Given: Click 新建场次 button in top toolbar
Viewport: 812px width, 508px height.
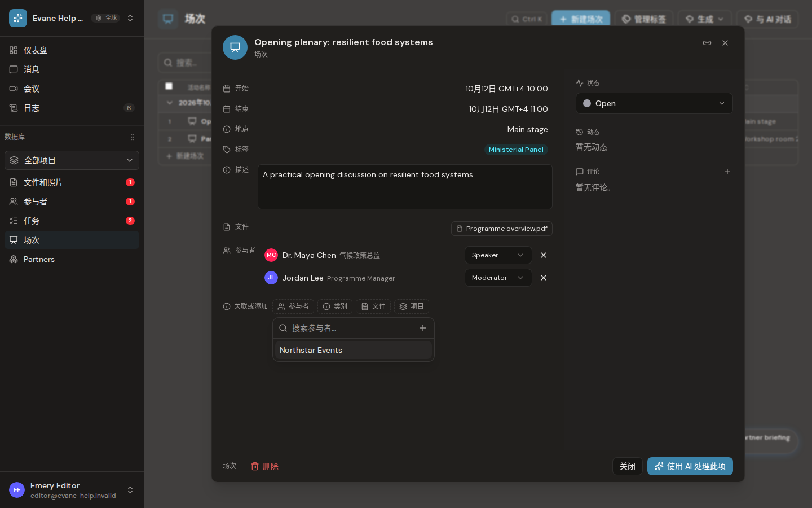Looking at the screenshot, I should click(x=581, y=19).
